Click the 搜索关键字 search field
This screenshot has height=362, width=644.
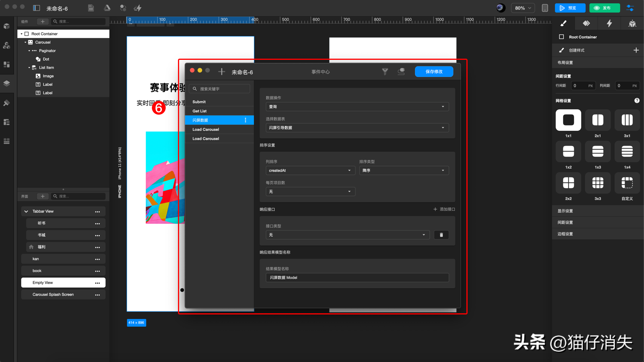tap(219, 89)
